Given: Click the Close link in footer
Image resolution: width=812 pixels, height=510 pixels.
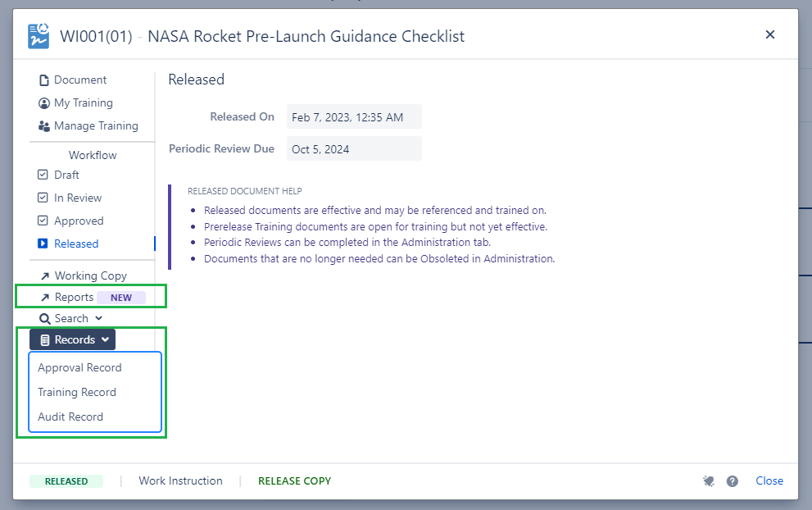Looking at the screenshot, I should [x=769, y=481].
